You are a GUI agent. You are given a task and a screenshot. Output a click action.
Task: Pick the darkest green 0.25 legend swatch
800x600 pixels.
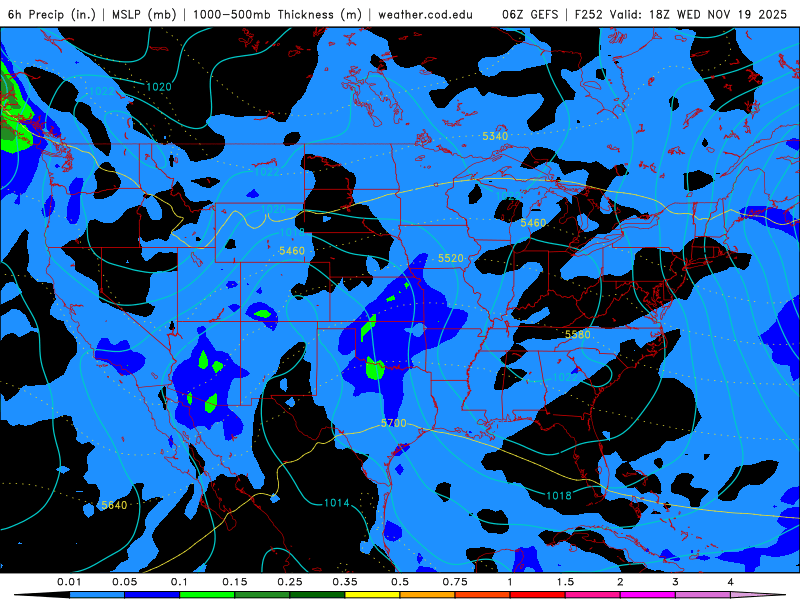tap(317, 595)
